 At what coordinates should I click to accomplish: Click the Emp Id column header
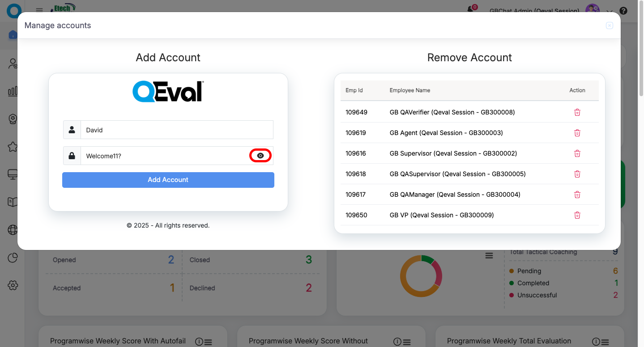point(354,90)
